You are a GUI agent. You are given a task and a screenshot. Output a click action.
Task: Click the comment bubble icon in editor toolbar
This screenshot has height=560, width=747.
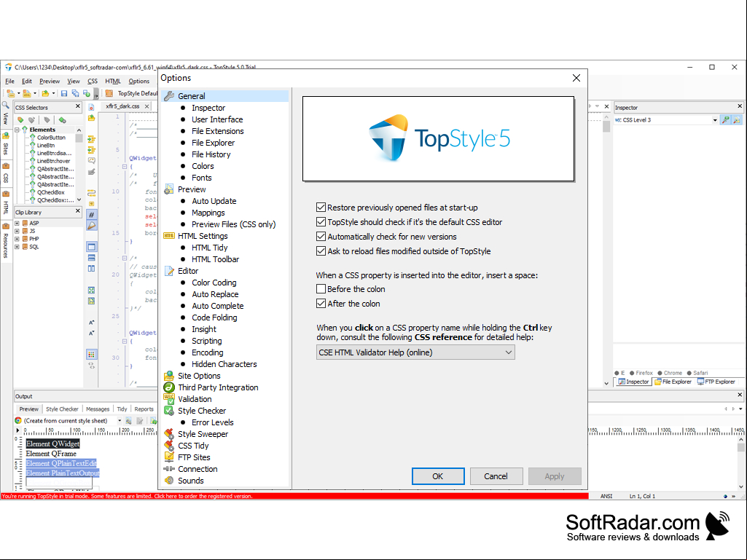click(x=92, y=160)
